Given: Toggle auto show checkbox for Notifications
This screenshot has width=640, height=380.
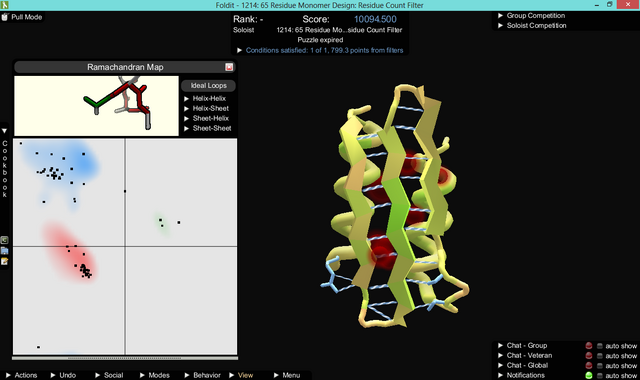Looking at the screenshot, I should 600,376.
